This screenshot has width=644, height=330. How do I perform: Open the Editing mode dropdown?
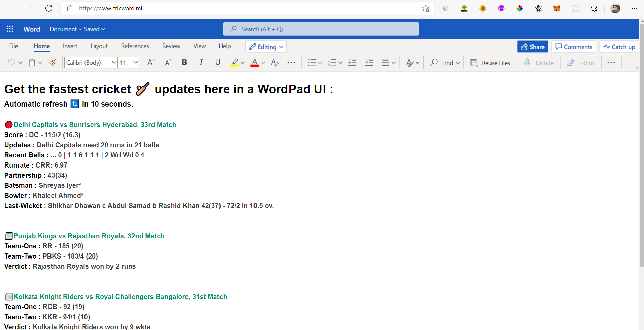pos(266,47)
